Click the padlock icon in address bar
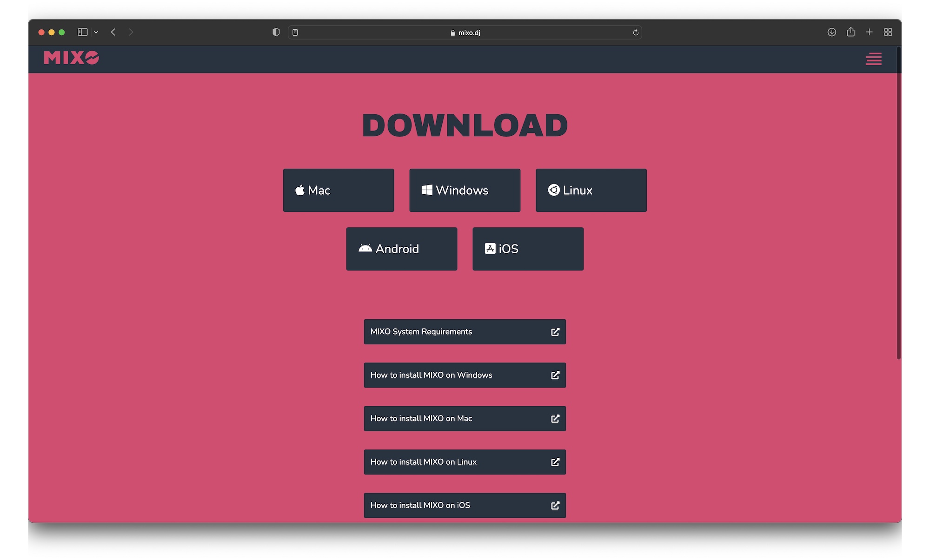This screenshot has width=930, height=560. click(452, 33)
